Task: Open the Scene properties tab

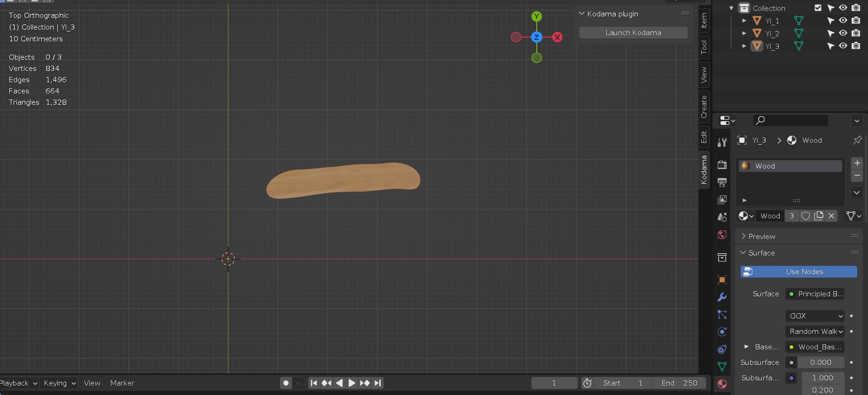Action: (722, 217)
